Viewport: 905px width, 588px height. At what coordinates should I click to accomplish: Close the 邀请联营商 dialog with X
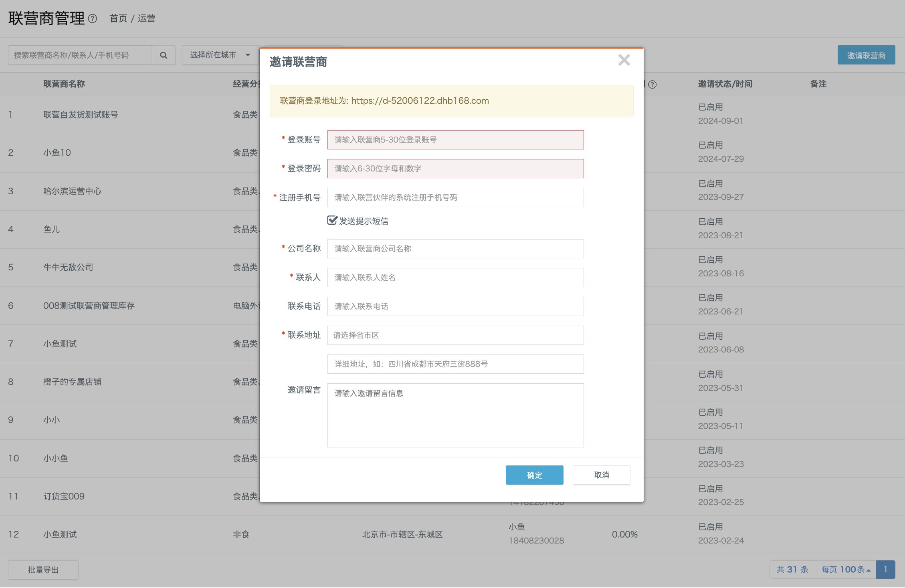coord(624,60)
